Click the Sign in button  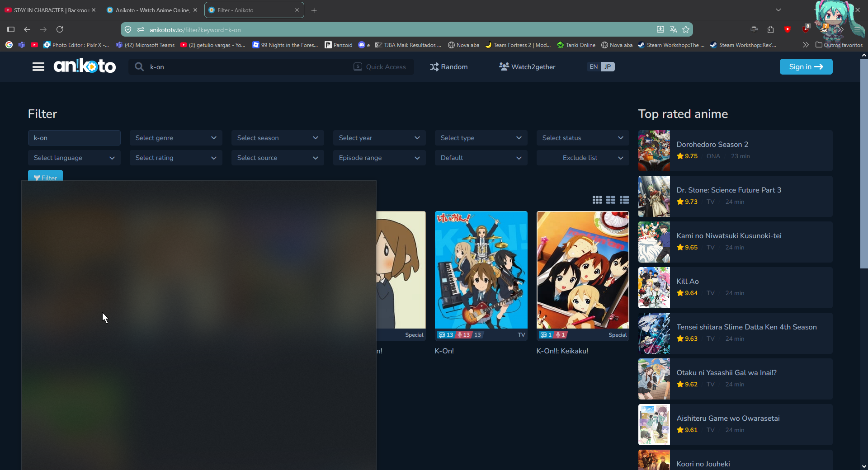coord(806,67)
